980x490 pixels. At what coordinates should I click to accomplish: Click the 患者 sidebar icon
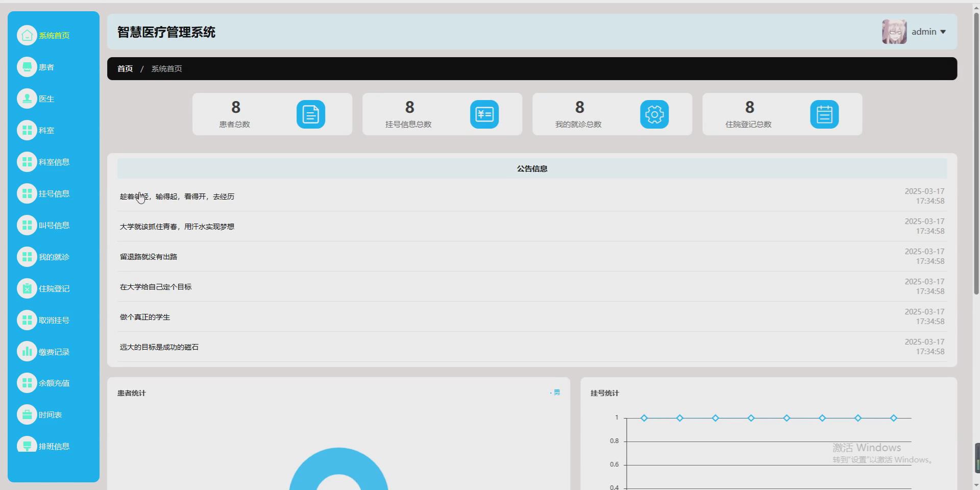tap(27, 67)
